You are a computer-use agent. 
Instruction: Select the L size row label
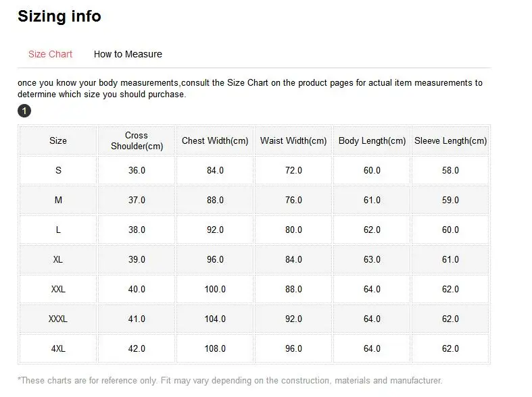(x=58, y=230)
